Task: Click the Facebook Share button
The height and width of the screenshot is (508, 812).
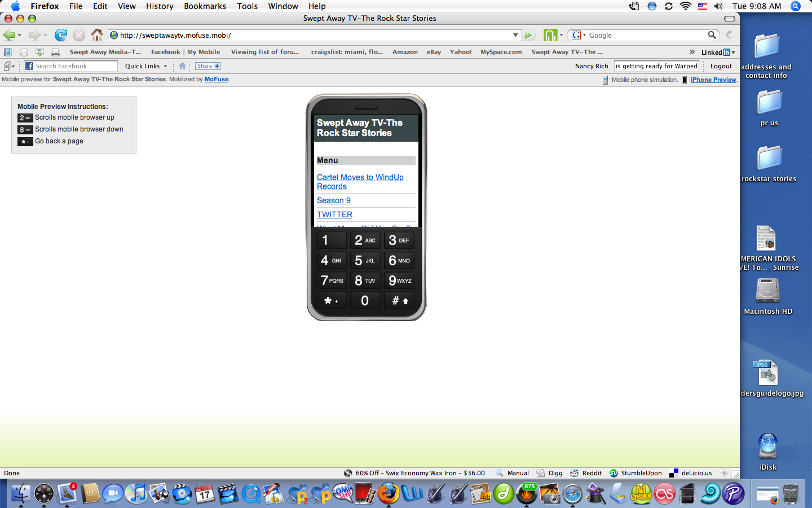Action: point(208,66)
